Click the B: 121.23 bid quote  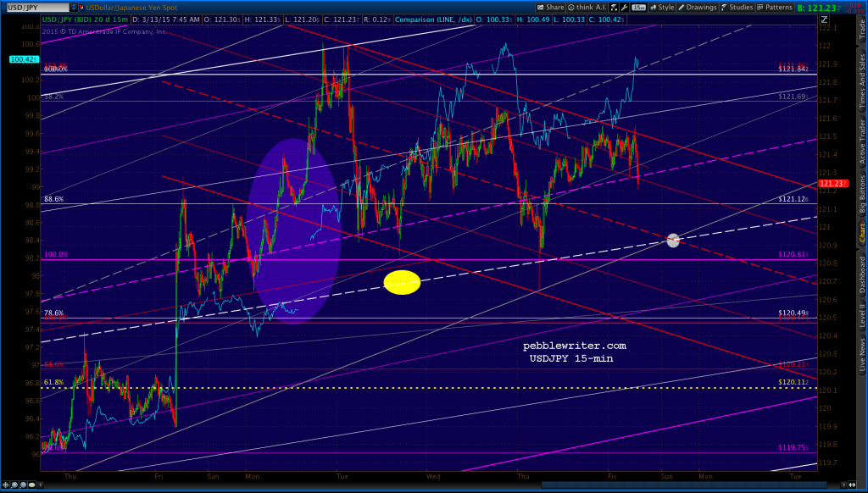[821, 8]
